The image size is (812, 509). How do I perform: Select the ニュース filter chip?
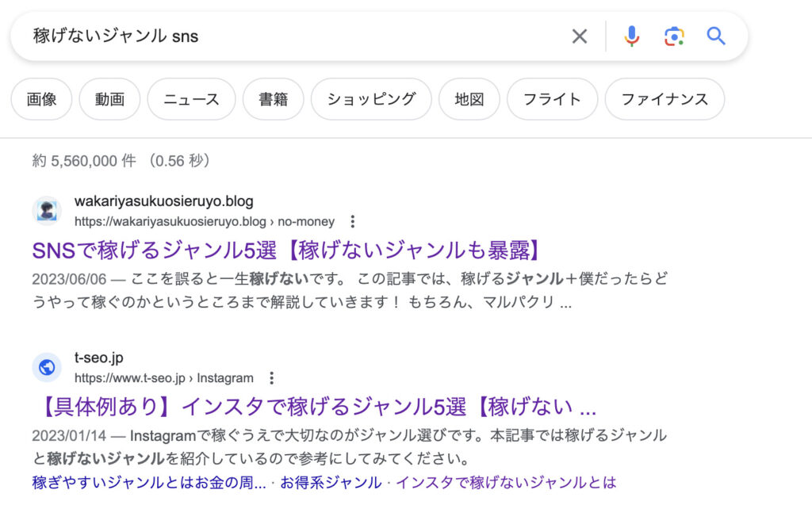tap(191, 99)
